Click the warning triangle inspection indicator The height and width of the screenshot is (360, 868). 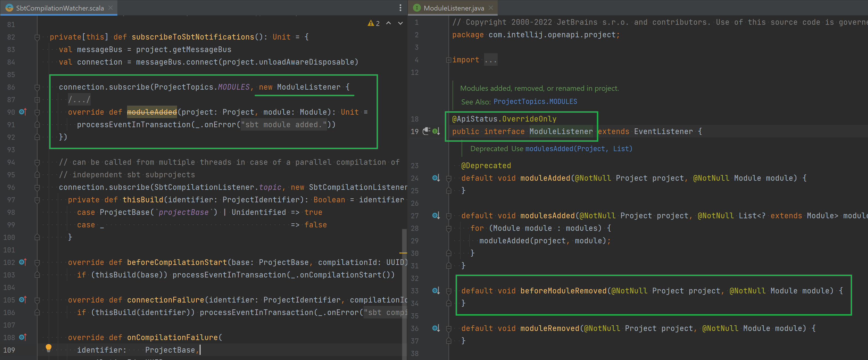371,23
